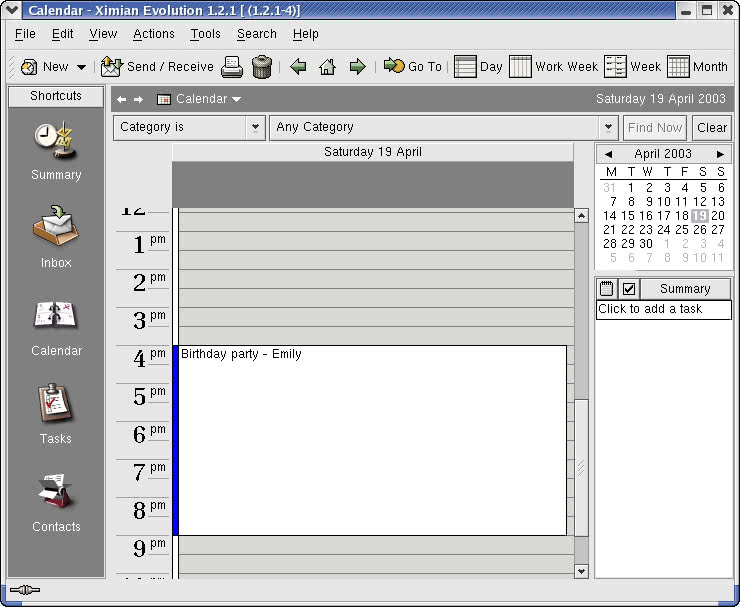Open the window menu icon in the title bar

(x=11, y=10)
